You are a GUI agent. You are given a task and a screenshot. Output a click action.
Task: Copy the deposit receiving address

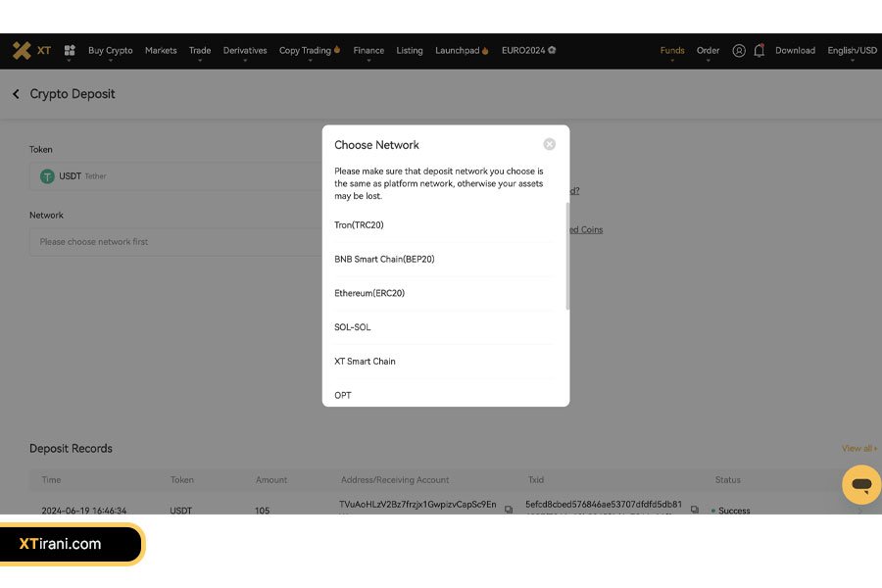coord(508,510)
